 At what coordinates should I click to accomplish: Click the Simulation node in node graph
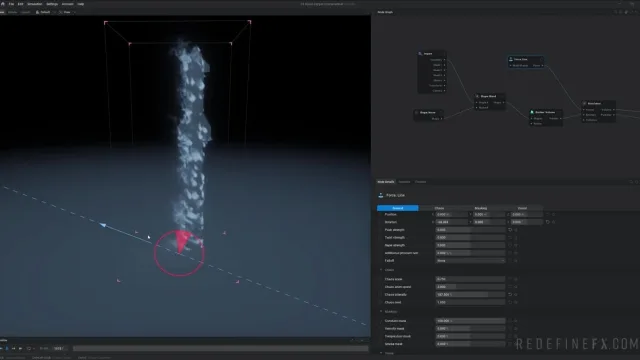click(x=599, y=111)
